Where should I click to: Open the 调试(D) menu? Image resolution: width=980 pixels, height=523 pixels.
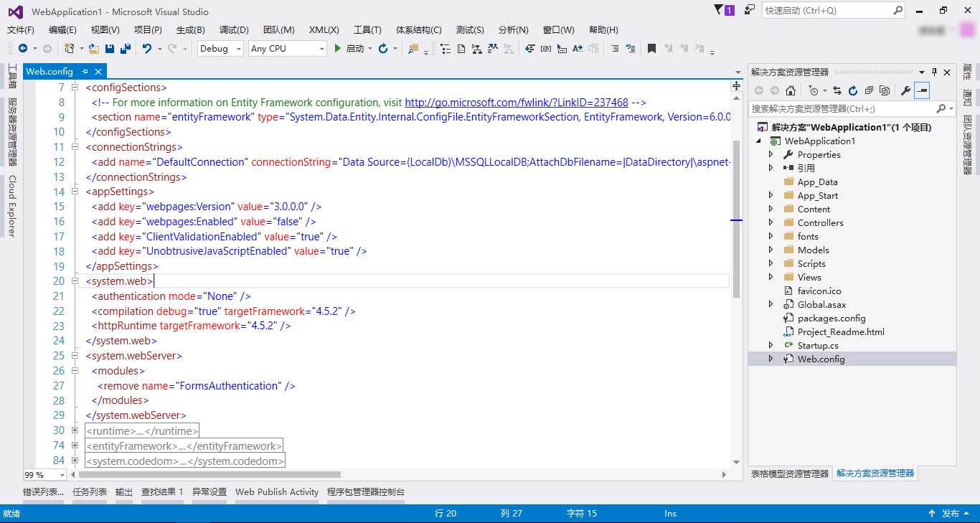(234, 29)
